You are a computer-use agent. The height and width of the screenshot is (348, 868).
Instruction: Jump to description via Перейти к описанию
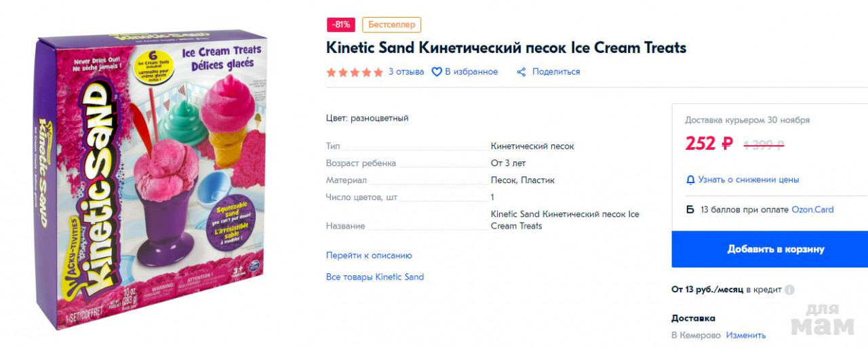click(369, 256)
